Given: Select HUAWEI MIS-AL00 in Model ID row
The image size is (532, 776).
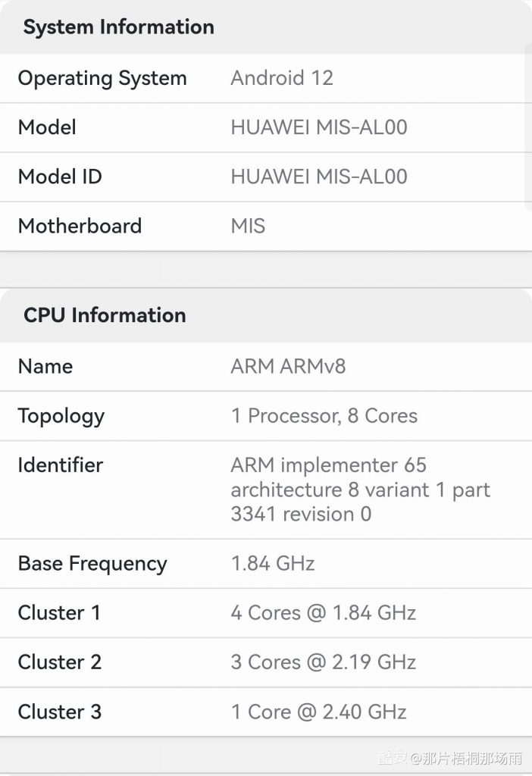Looking at the screenshot, I should [x=319, y=177].
